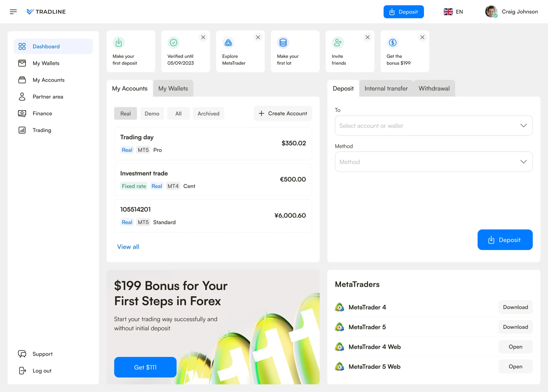Switch to the Internal transfer tab
Screen dimensions: 548x392
click(x=386, y=89)
